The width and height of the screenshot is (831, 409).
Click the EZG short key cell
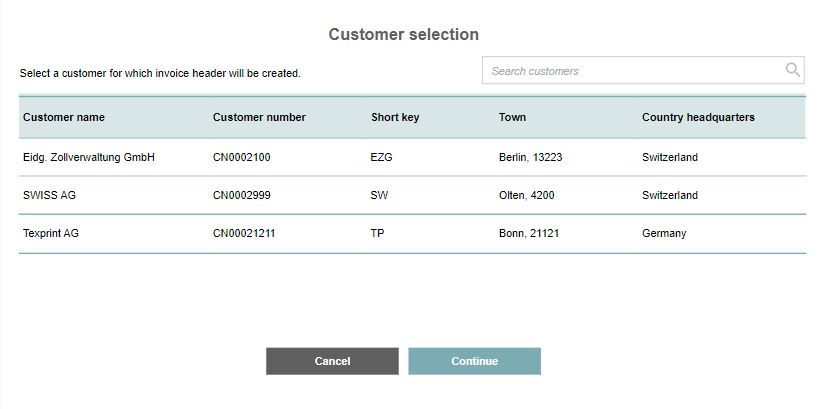pyautogui.click(x=382, y=157)
